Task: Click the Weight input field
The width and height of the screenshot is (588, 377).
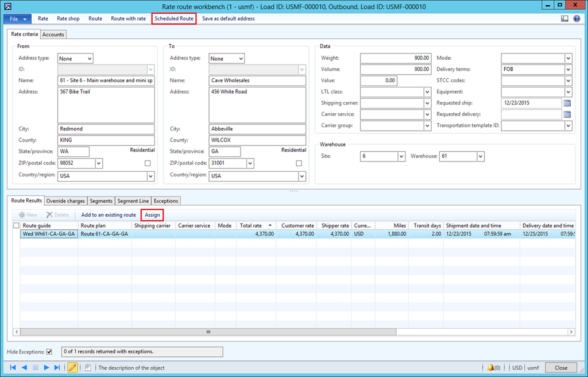Action: pos(395,58)
